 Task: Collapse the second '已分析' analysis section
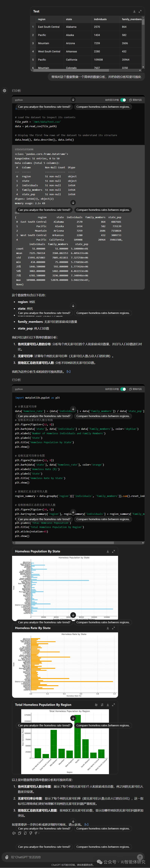pyautogui.click(x=16, y=380)
